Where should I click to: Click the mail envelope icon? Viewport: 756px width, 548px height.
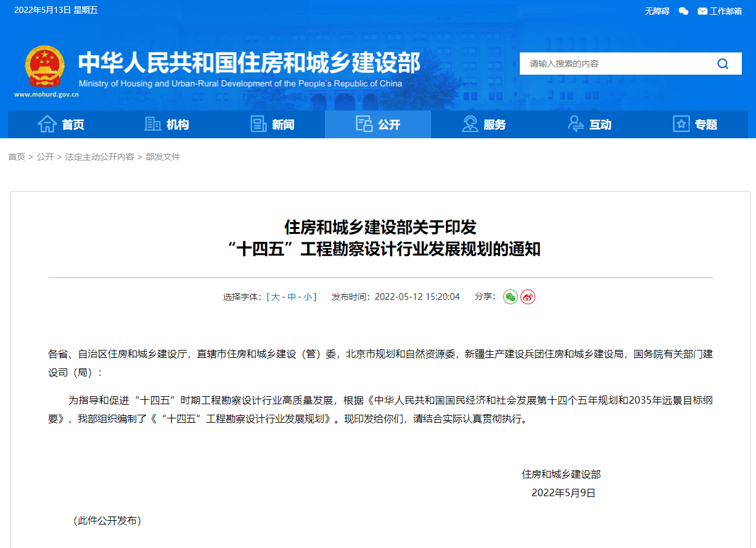[x=702, y=11]
